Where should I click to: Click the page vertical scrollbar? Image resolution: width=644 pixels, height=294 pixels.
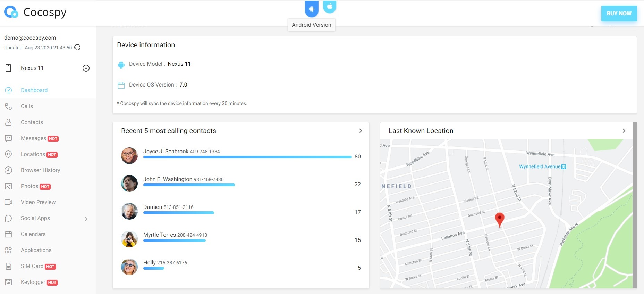[x=635, y=205]
